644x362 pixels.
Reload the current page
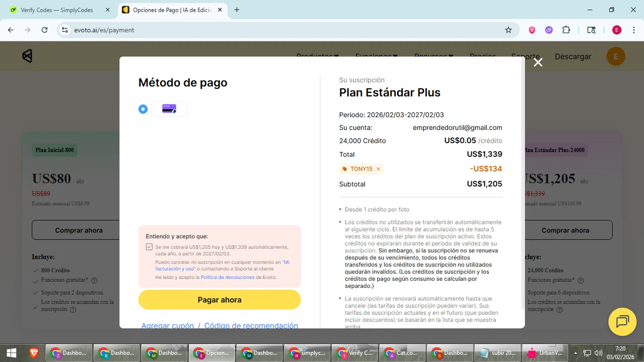(x=44, y=30)
